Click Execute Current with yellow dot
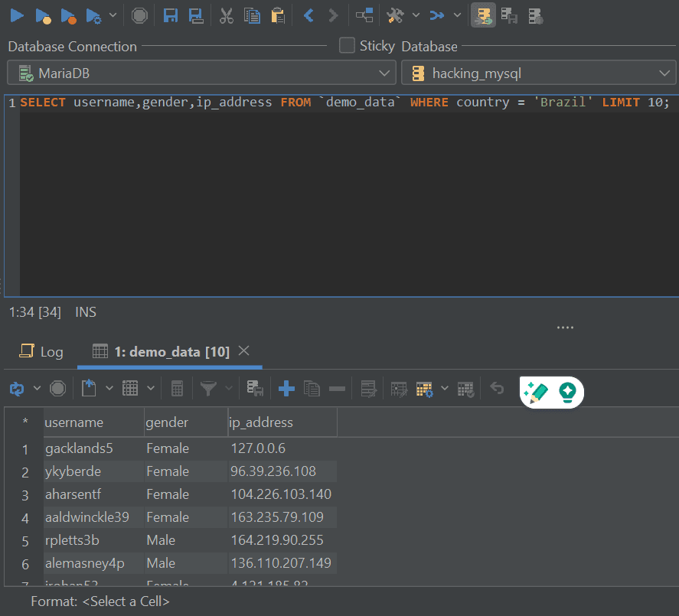 tap(43, 16)
